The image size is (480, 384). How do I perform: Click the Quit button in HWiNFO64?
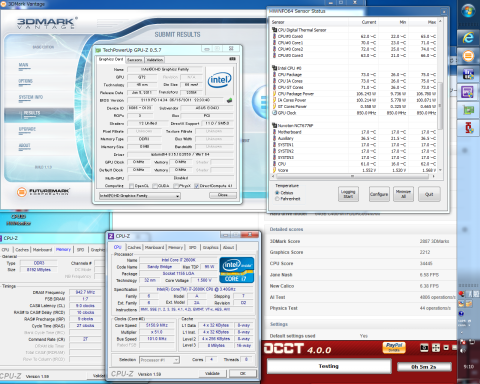point(429,194)
